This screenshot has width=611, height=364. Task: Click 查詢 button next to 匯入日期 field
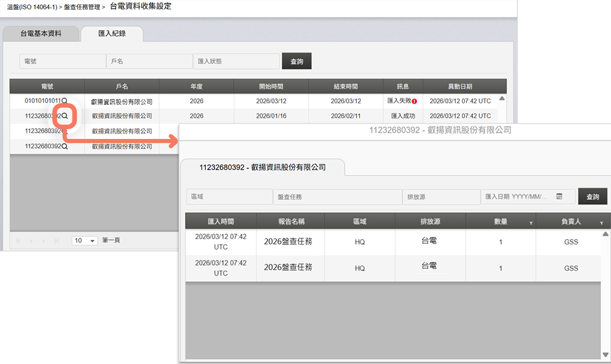pyautogui.click(x=593, y=197)
